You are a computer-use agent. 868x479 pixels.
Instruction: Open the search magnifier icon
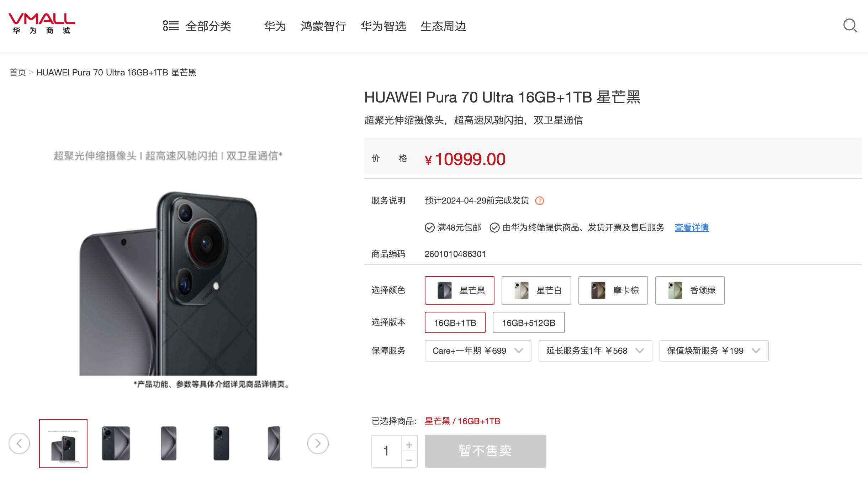coord(850,26)
